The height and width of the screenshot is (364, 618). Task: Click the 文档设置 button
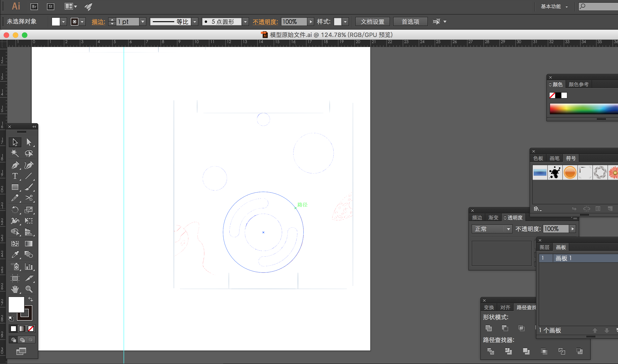(372, 22)
